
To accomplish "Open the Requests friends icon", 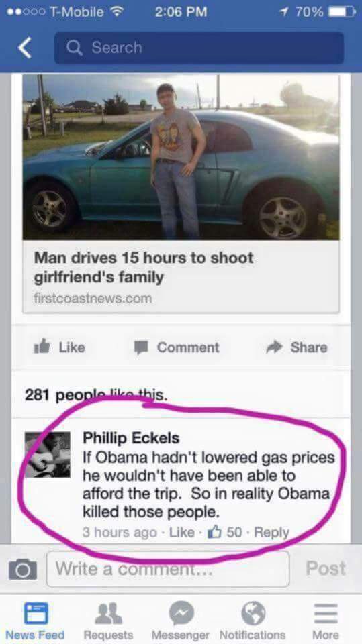I will pos(109,613).
